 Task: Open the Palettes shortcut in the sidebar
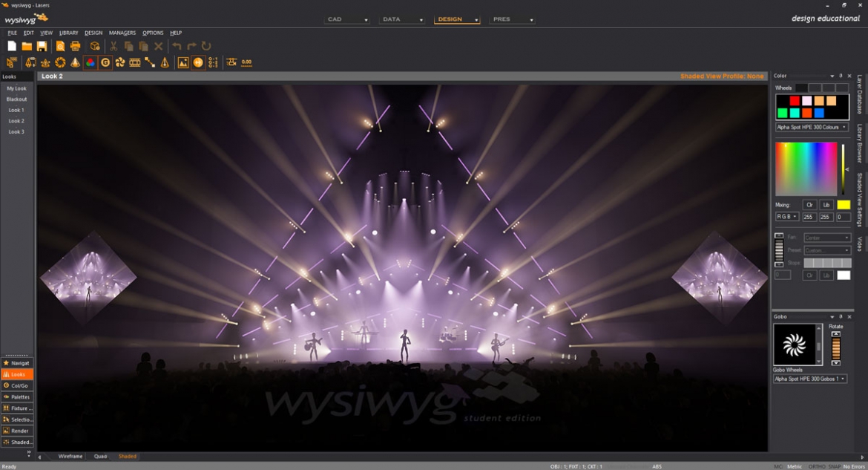(x=17, y=396)
